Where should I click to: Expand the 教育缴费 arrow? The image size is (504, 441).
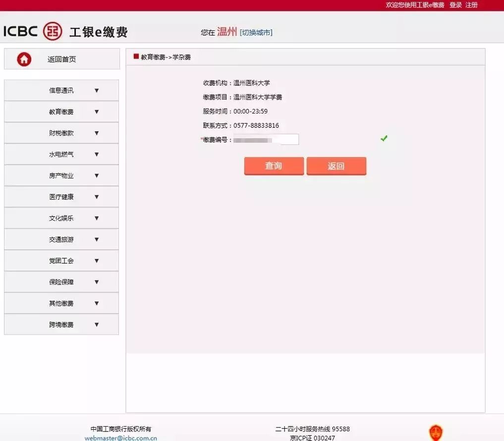[x=97, y=112]
